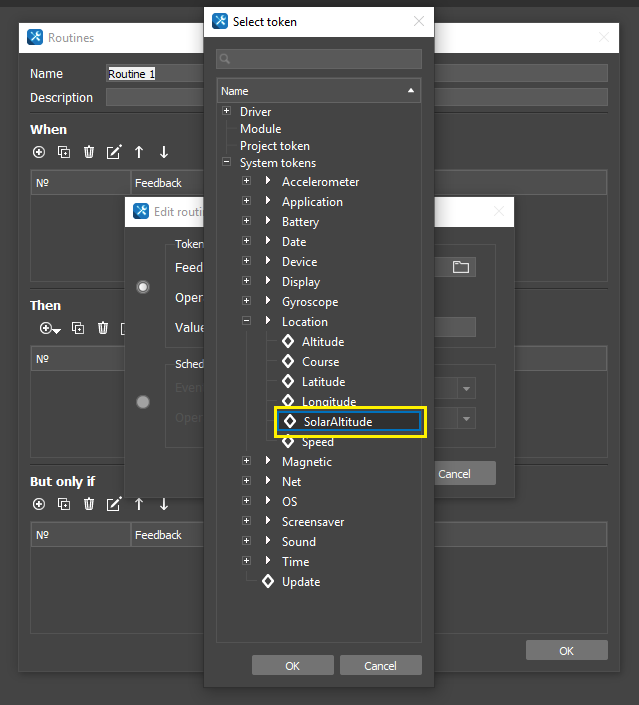Screen dimensions: 639x705
Task: Click delete icon in Then section
Action: (102, 328)
